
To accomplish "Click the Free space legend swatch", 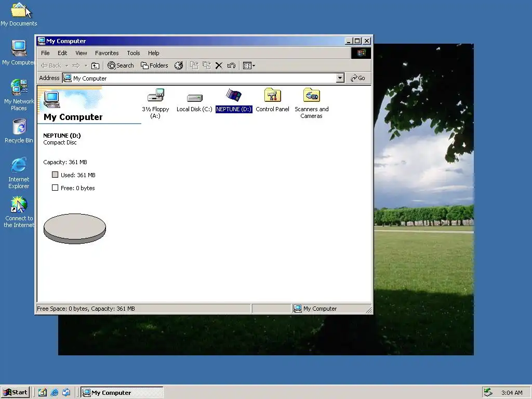I will 55,188.
